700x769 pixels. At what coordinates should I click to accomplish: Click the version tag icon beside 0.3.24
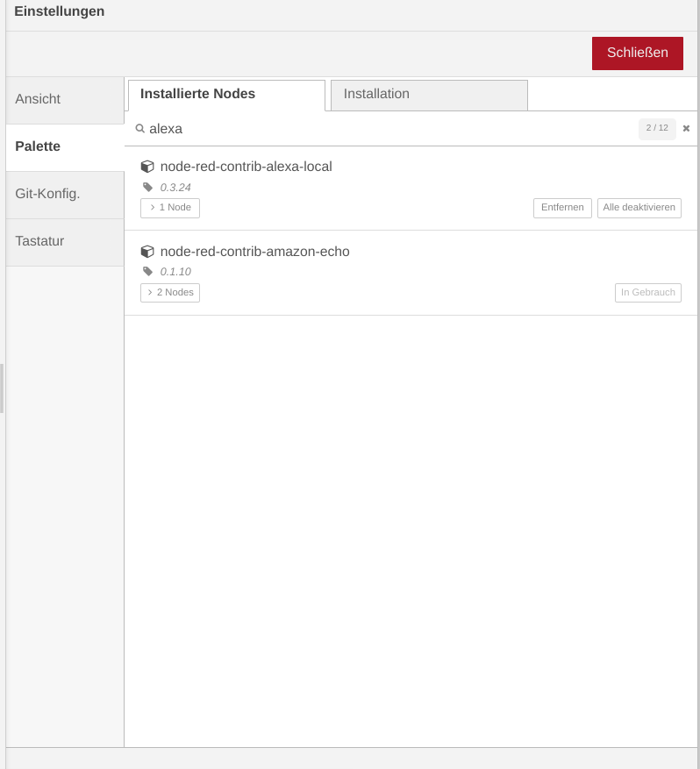point(147,187)
